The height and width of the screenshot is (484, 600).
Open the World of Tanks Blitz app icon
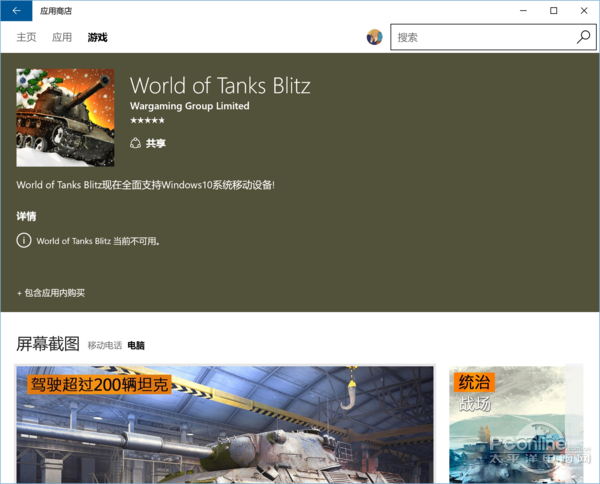point(65,117)
